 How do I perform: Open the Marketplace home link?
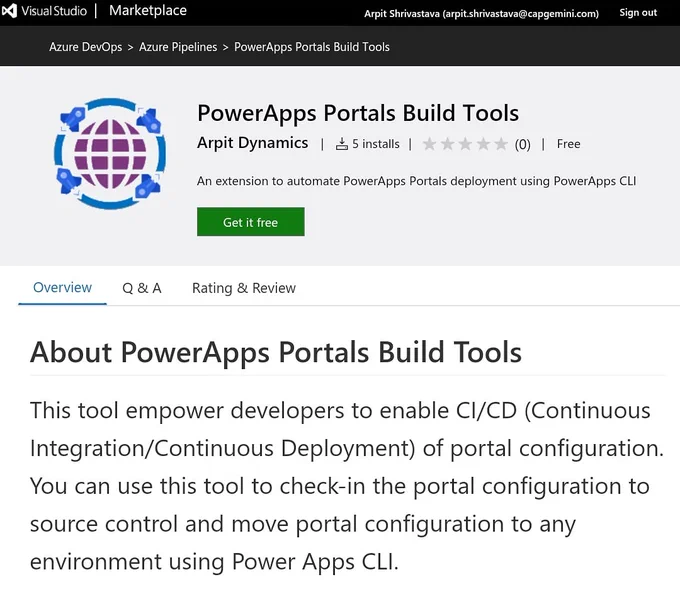point(148,10)
